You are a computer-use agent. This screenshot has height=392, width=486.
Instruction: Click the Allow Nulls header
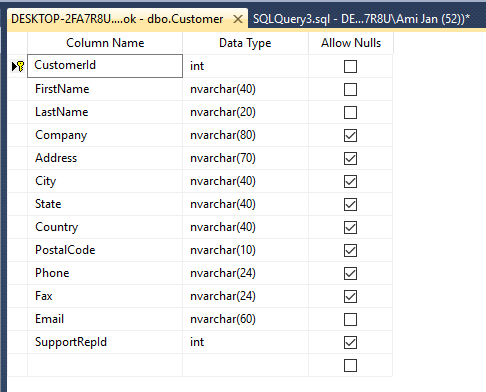coord(351,43)
